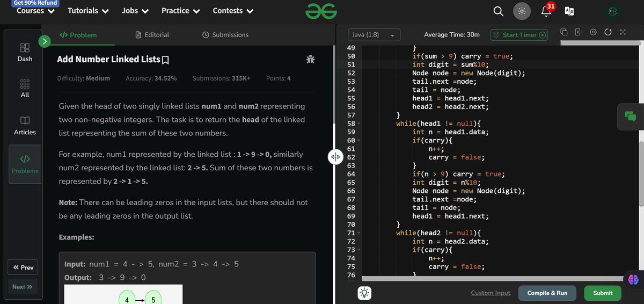Expand the Practice dropdown menu
Screen dimensions: 644x304
[x=181, y=11]
